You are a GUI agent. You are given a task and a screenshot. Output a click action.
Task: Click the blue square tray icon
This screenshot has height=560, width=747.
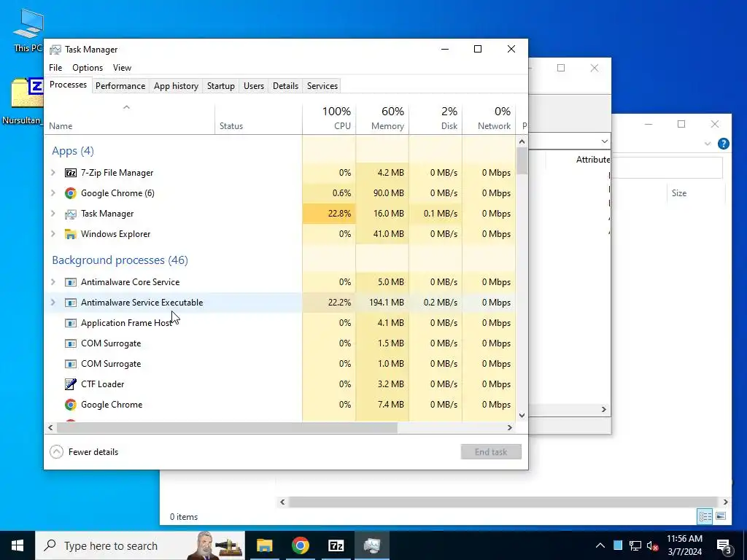point(618,545)
